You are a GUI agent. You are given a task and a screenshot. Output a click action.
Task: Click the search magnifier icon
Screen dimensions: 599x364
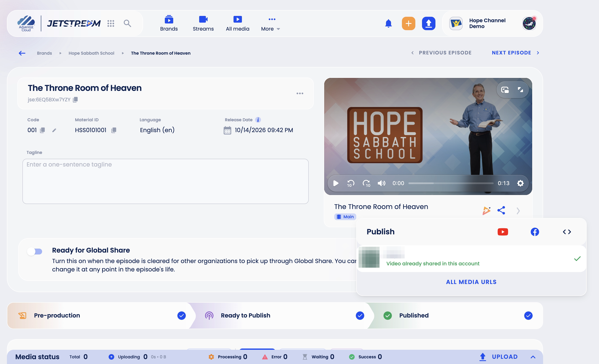127,23
